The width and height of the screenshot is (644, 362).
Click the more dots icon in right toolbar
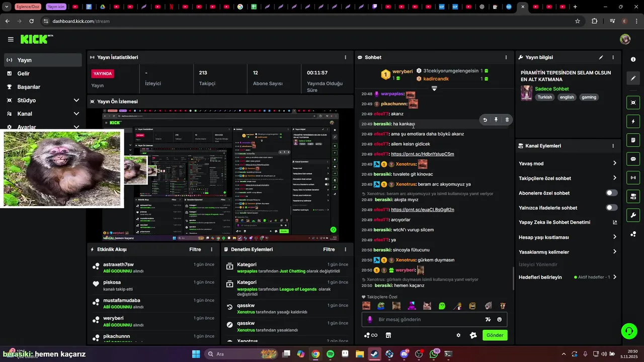click(633, 234)
